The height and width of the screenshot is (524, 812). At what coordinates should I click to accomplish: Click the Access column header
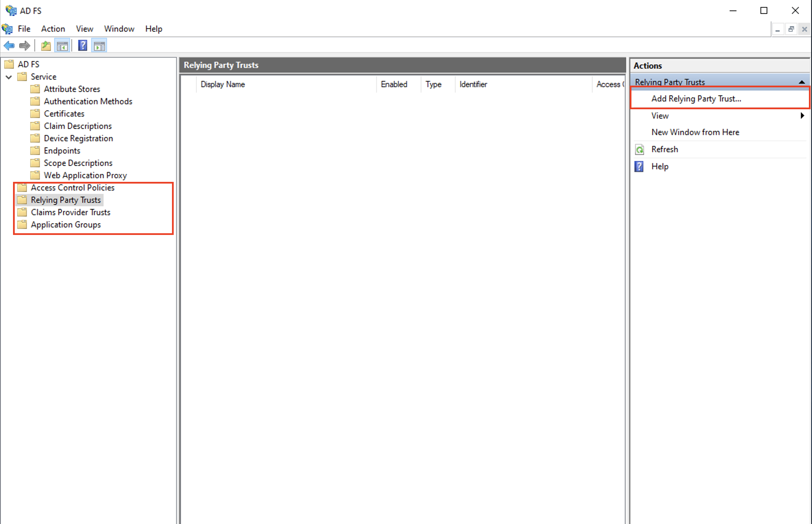tap(609, 84)
